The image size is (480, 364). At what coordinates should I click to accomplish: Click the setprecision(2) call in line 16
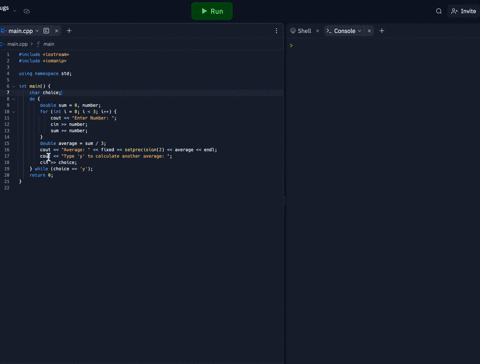[145, 150]
